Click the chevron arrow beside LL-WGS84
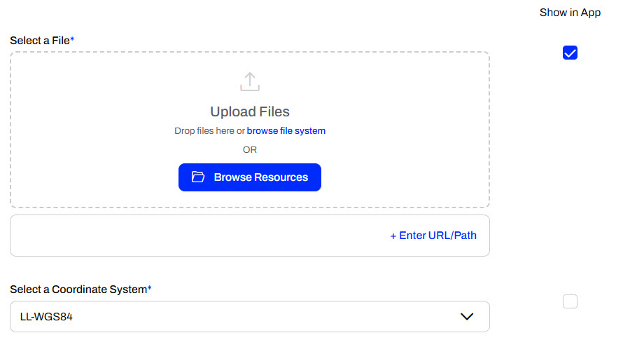Screen dimensions: 644x340 467,317
